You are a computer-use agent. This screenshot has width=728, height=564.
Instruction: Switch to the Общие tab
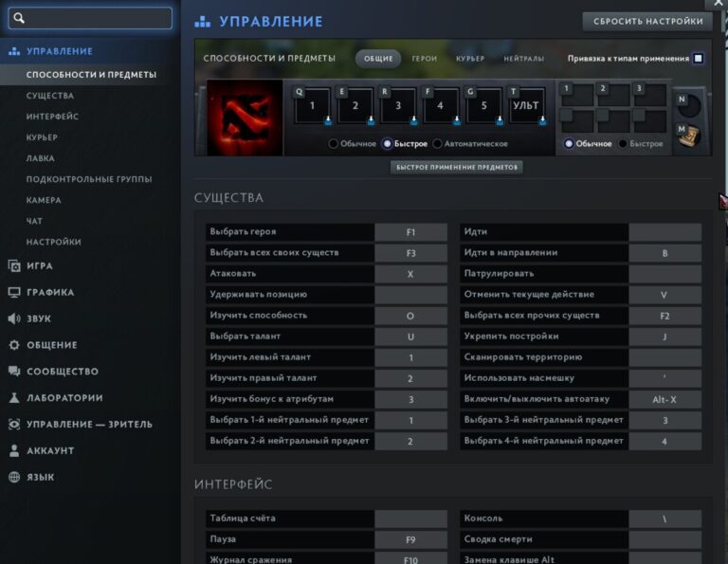coord(378,59)
